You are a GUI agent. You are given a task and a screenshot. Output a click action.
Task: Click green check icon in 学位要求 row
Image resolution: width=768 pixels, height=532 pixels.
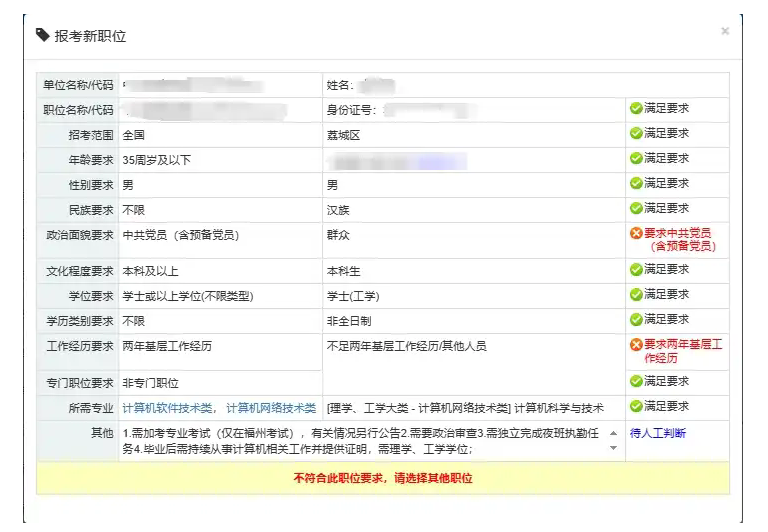point(636,294)
